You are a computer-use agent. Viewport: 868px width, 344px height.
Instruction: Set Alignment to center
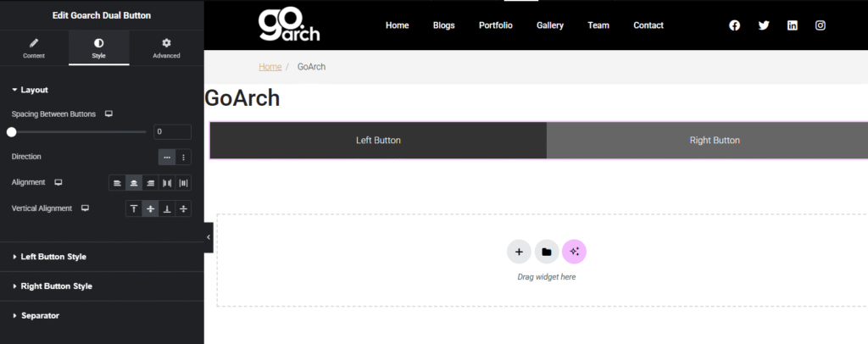tap(133, 182)
